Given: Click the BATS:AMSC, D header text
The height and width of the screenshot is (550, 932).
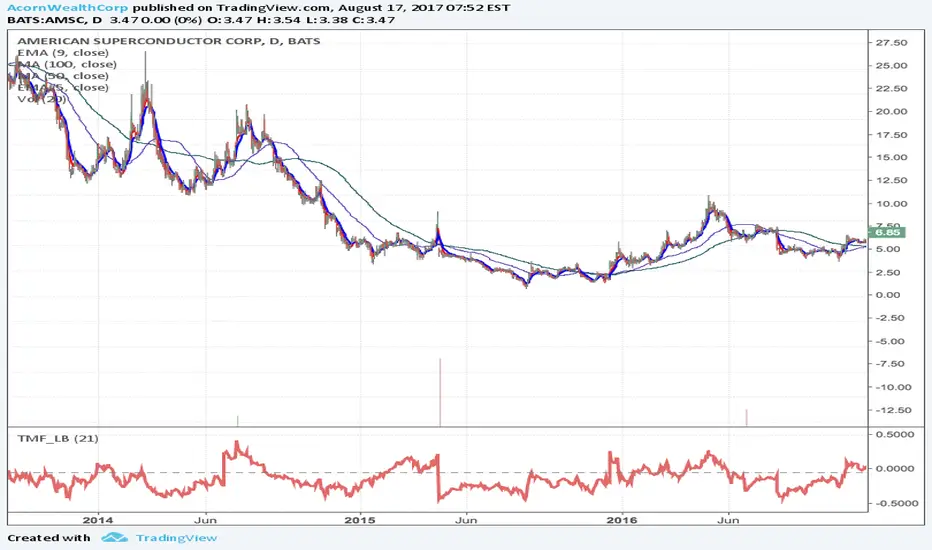Looking at the screenshot, I should point(55,20).
